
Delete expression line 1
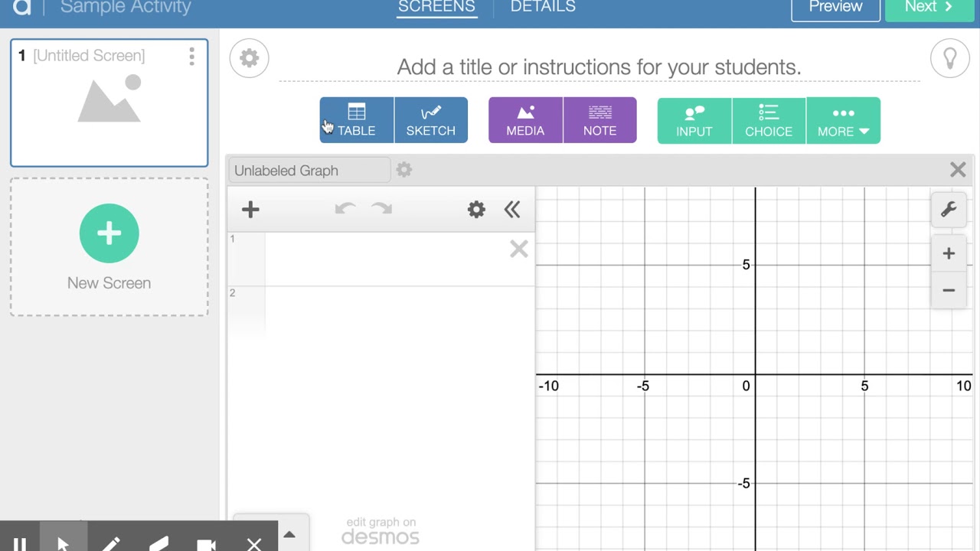coord(519,249)
